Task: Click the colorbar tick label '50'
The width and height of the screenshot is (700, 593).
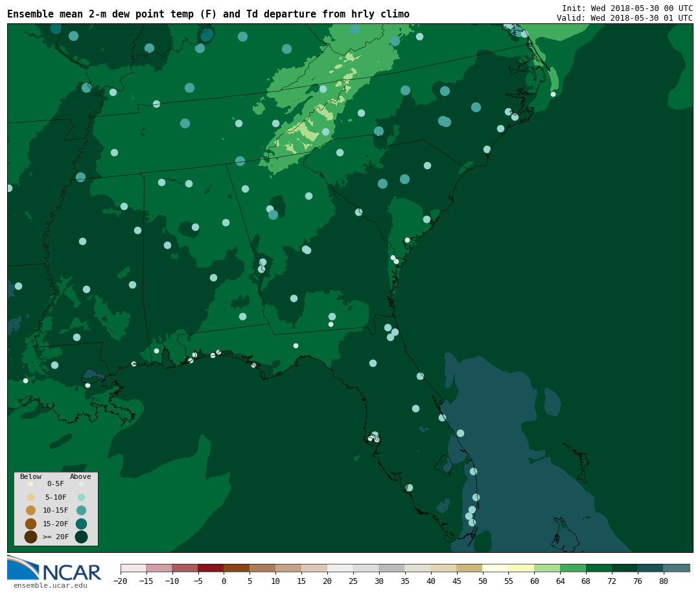Action: [x=483, y=581]
